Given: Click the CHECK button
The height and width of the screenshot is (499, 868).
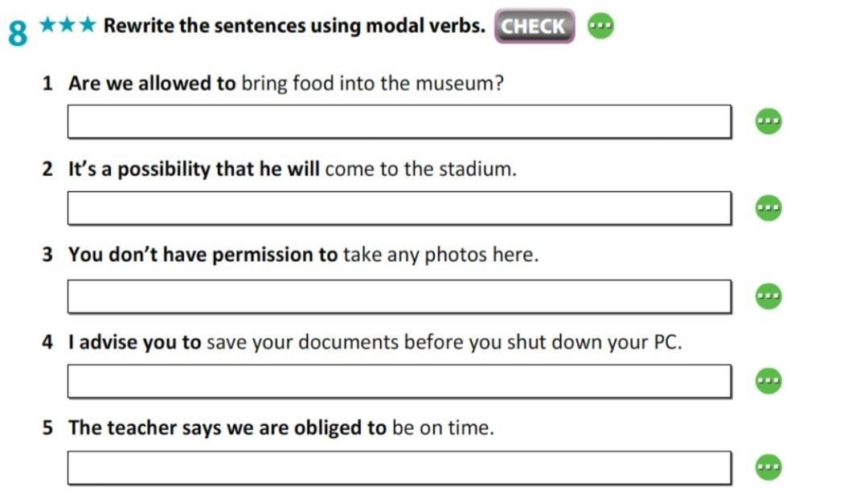Looking at the screenshot, I should (534, 26).
